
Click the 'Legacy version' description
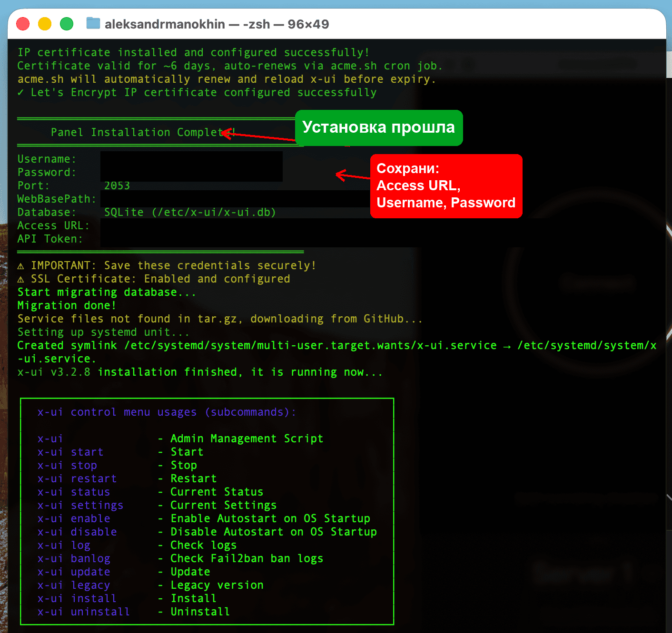pos(217,585)
